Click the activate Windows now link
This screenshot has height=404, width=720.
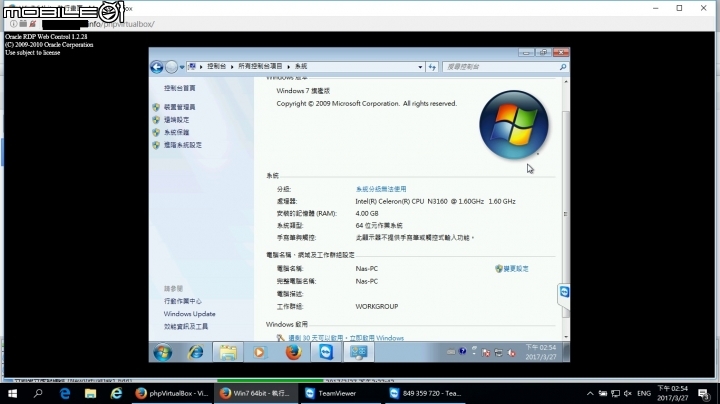[x=377, y=338]
